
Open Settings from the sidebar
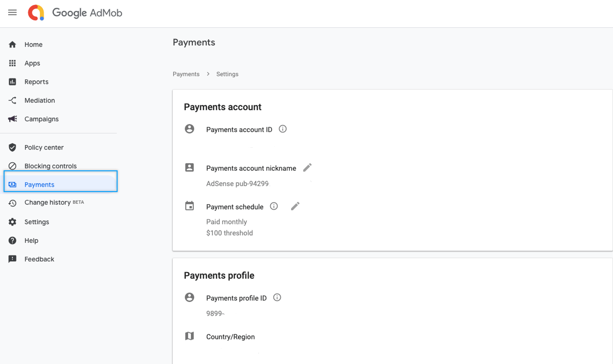pyautogui.click(x=36, y=222)
